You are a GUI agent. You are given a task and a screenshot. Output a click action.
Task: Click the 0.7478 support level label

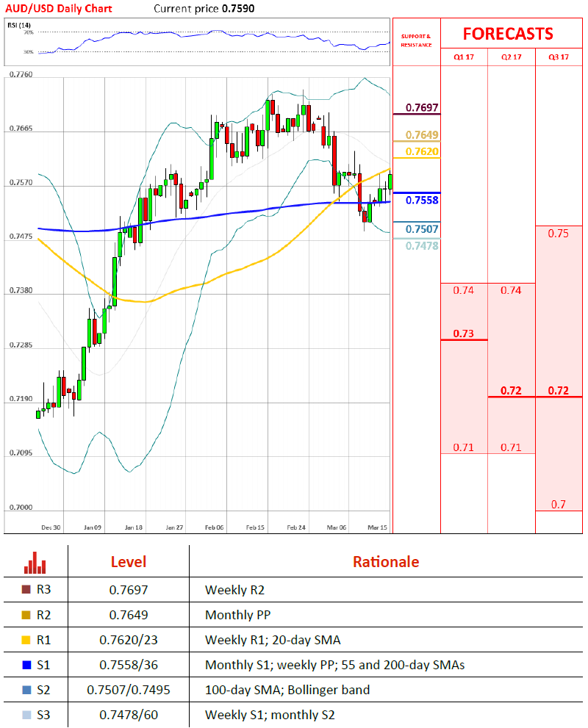tap(422, 245)
